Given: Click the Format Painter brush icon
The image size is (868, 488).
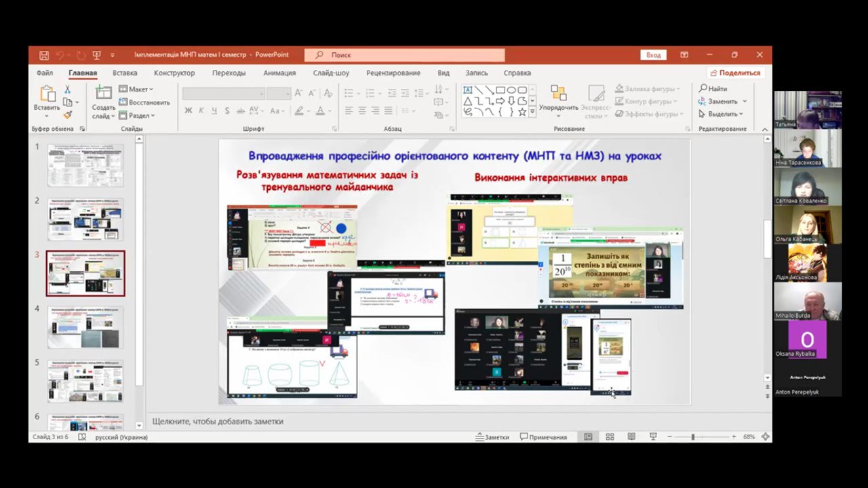Looking at the screenshot, I should tap(68, 115).
